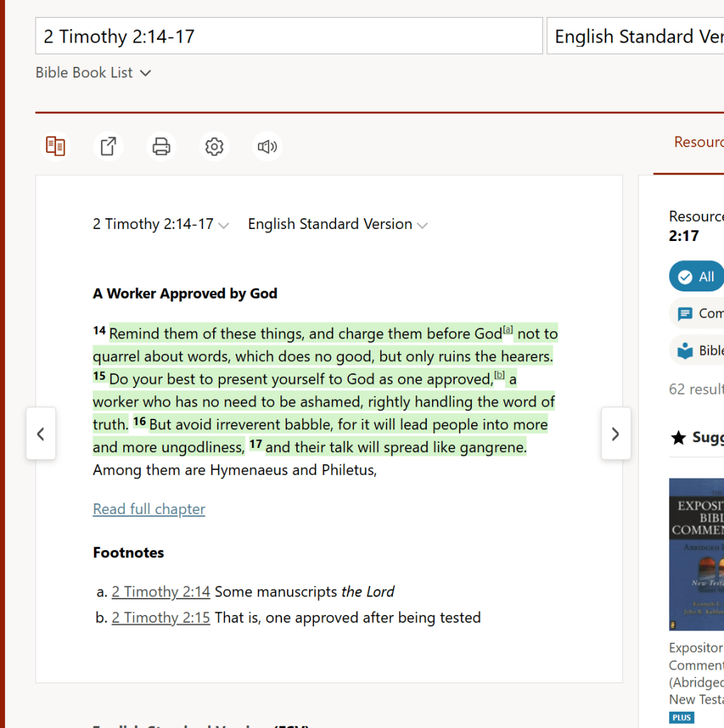Play audio Bible speaker icon
The height and width of the screenshot is (728, 724).
pyautogui.click(x=267, y=146)
